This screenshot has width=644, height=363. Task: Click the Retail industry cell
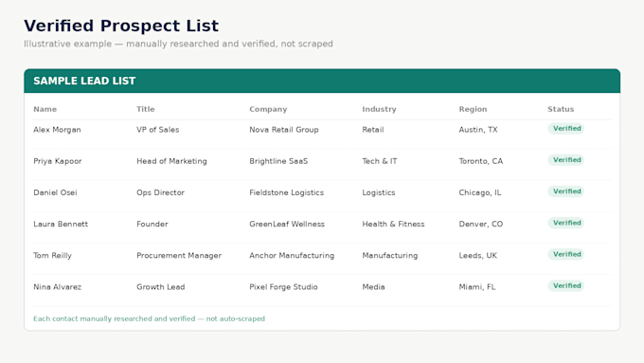(x=373, y=130)
